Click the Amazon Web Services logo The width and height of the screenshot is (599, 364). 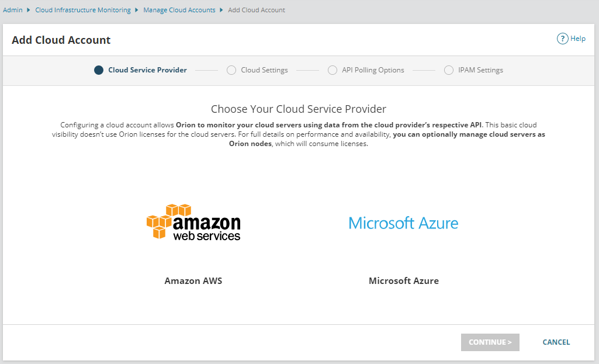[x=193, y=223]
